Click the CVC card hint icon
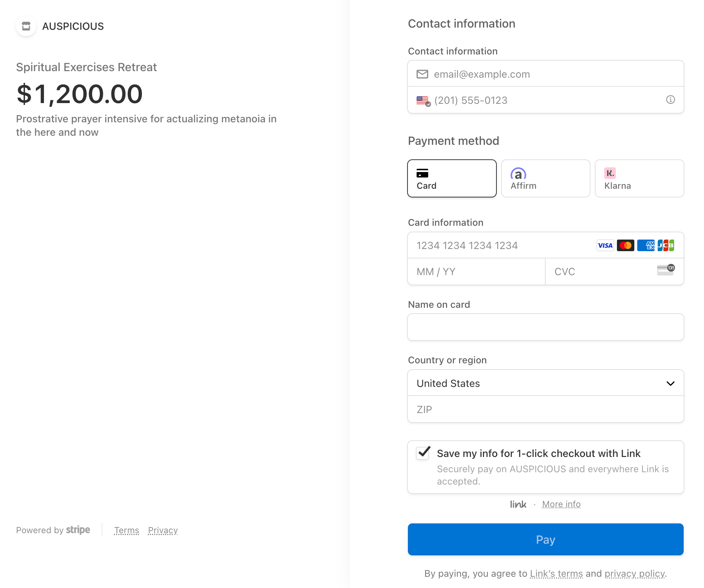The height and width of the screenshot is (588, 704). (x=666, y=270)
